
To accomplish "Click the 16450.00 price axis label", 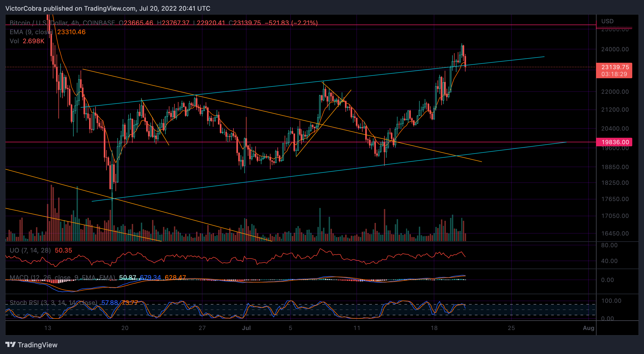I will point(615,234).
